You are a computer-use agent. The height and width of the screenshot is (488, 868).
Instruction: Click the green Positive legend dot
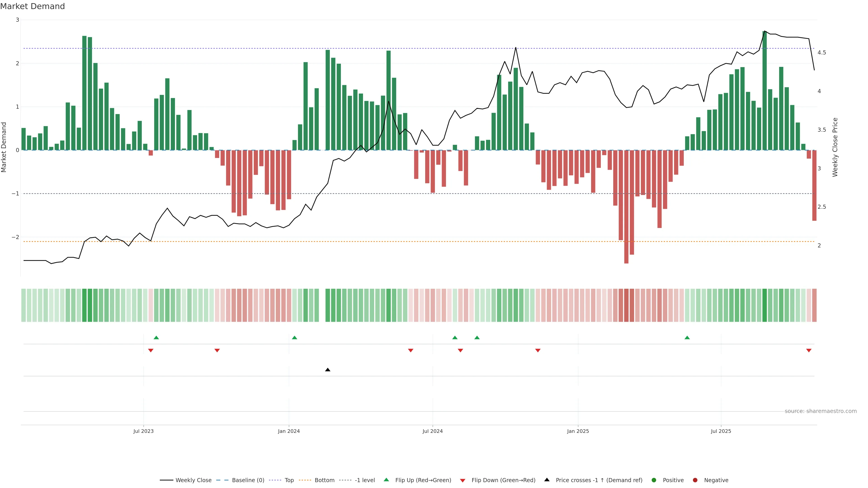pyautogui.click(x=654, y=480)
